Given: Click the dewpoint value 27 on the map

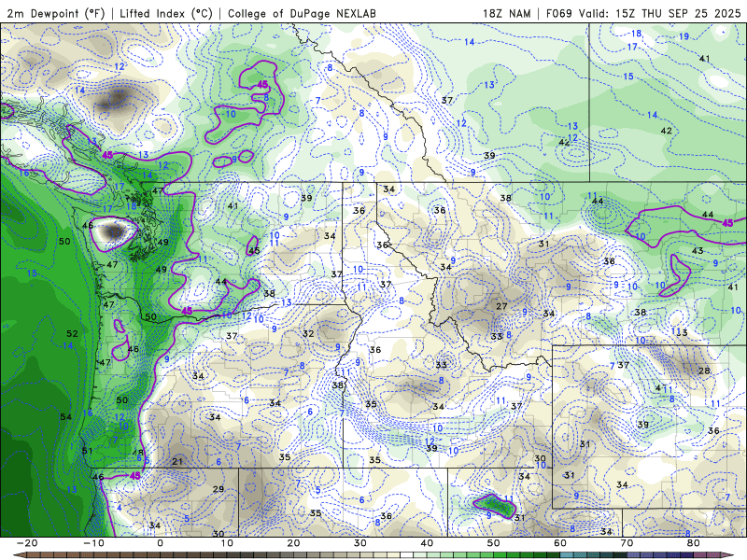Looking at the screenshot, I should tap(501, 306).
